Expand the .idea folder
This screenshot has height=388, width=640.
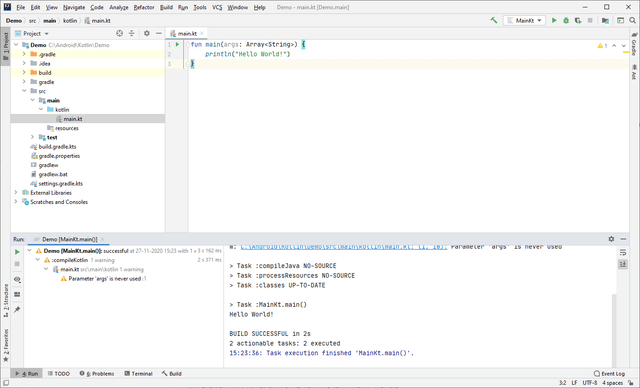pyautogui.click(x=24, y=63)
